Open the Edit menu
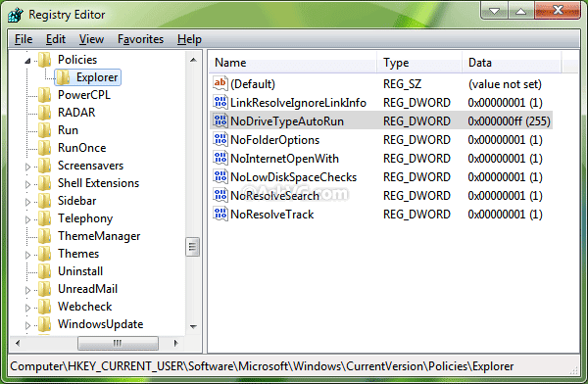 tap(56, 39)
